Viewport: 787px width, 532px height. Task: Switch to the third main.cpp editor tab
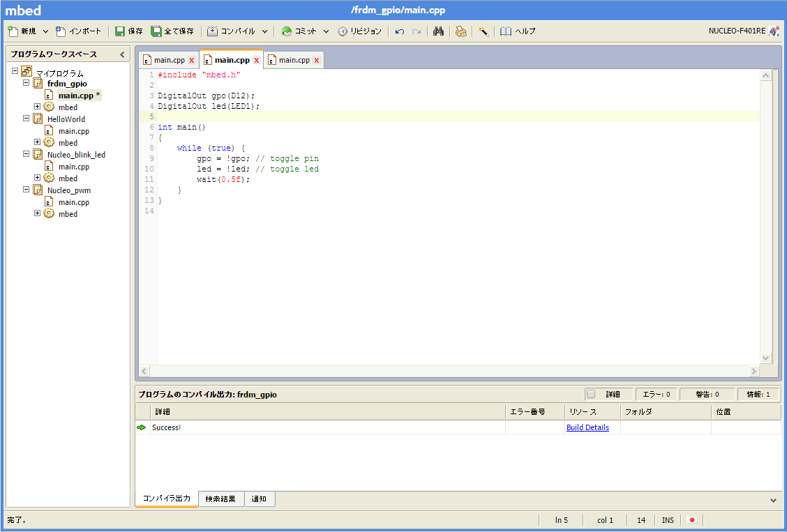294,60
